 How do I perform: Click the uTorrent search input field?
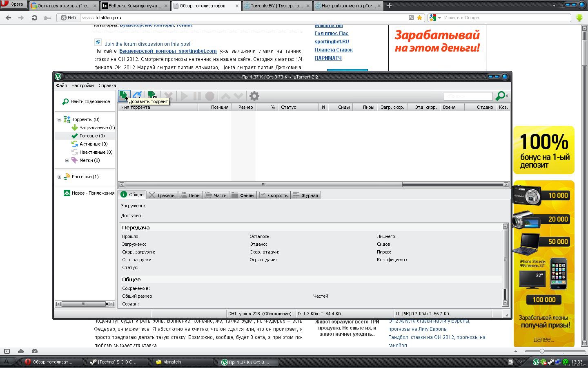[468, 96]
